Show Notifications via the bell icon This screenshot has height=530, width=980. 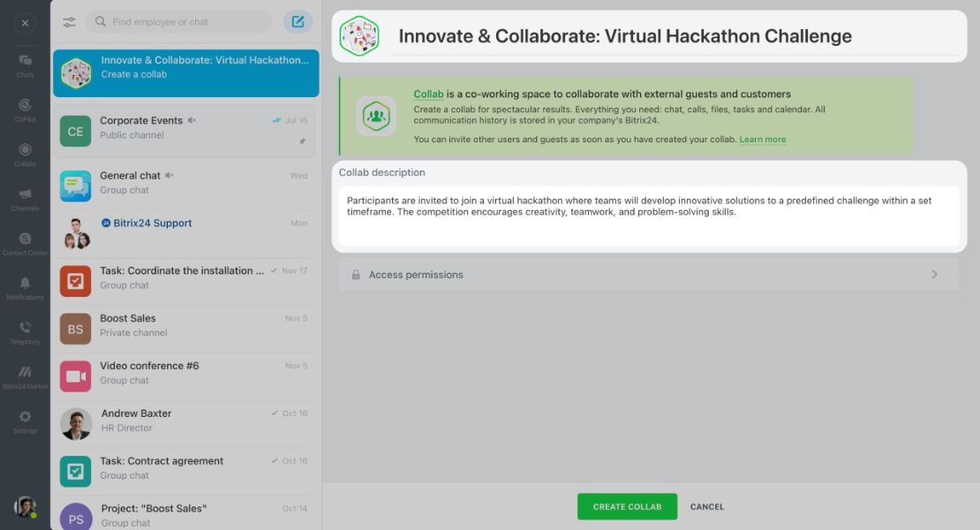coord(25,287)
